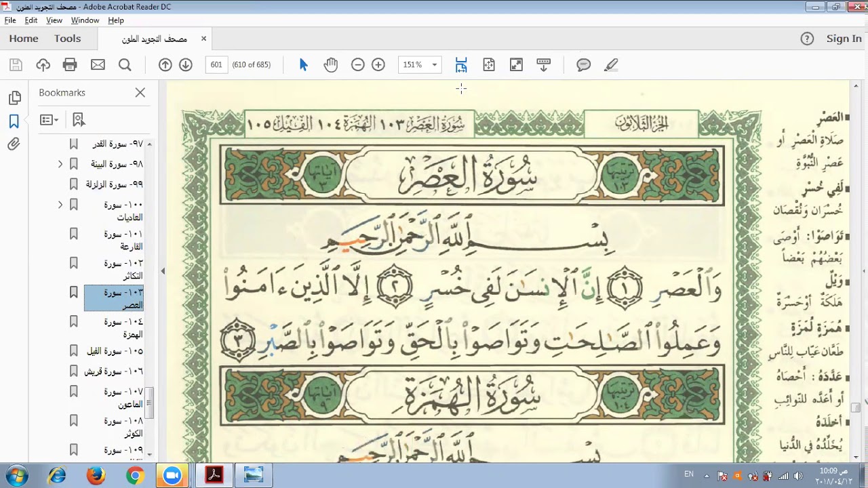Print the document with the printer icon
The height and width of the screenshot is (488, 868).
pyautogui.click(x=70, y=65)
